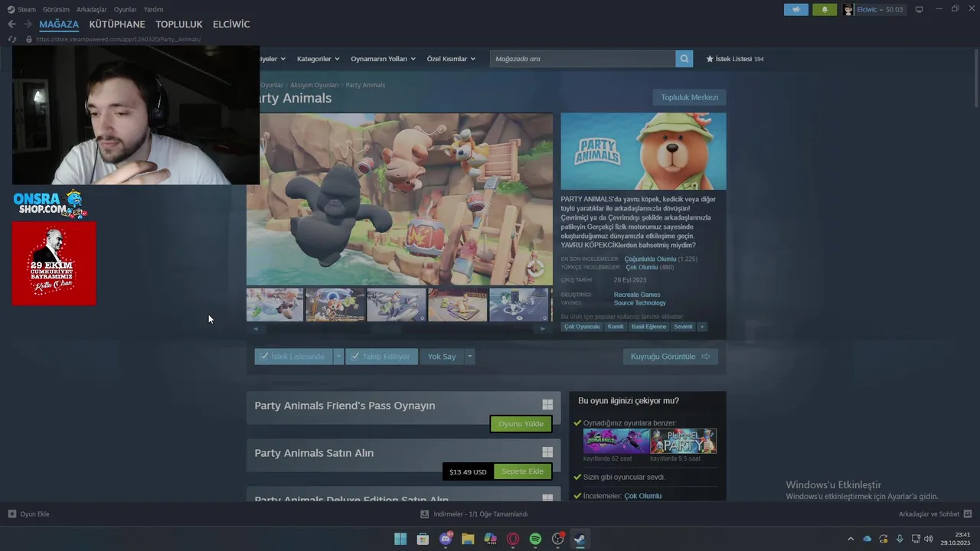
Task: Click the screenshot strip scrollbar track
Action: [399, 329]
